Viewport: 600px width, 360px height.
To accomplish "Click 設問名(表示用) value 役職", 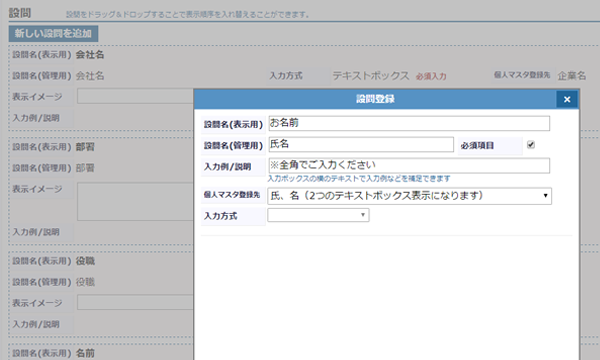I will [x=85, y=261].
